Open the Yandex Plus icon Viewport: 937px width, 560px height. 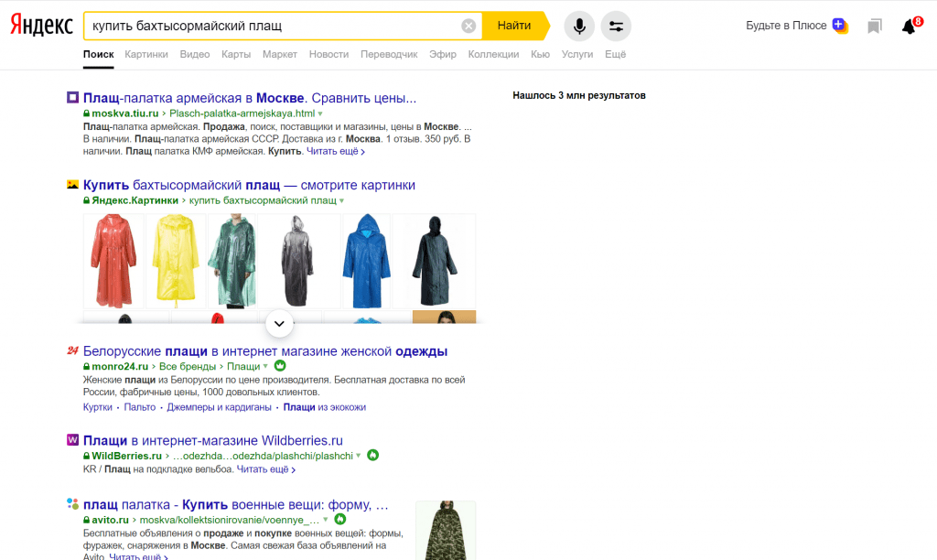[840, 26]
